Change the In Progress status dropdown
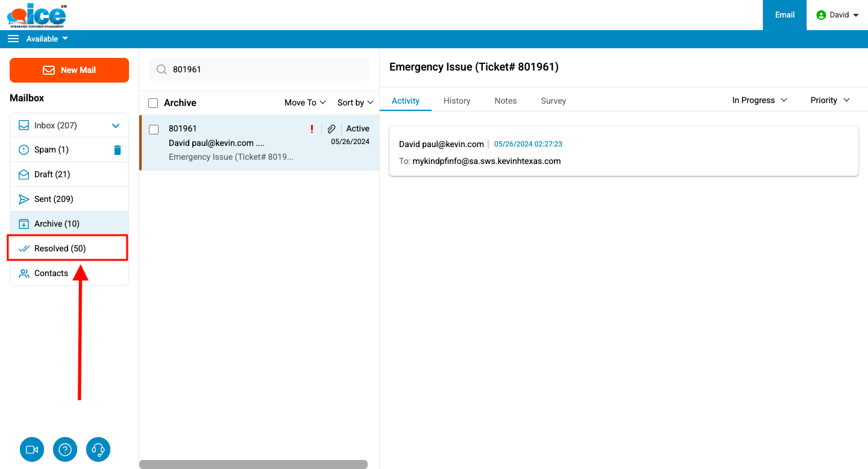 (x=759, y=101)
